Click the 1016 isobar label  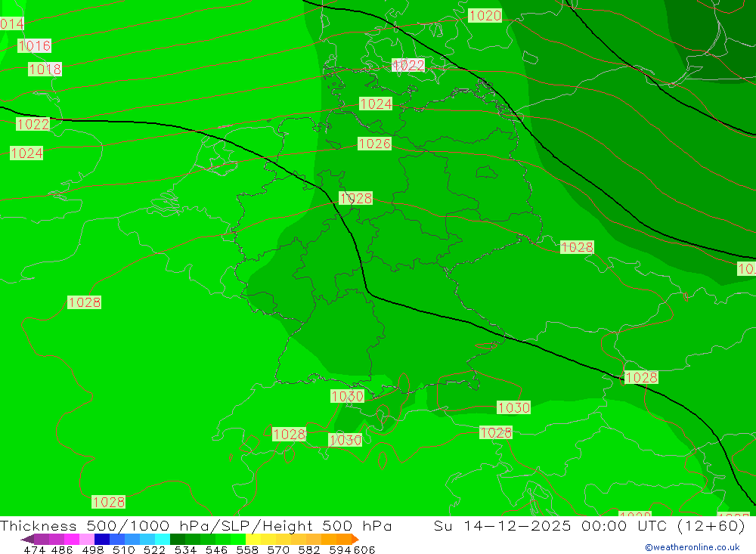click(x=34, y=46)
